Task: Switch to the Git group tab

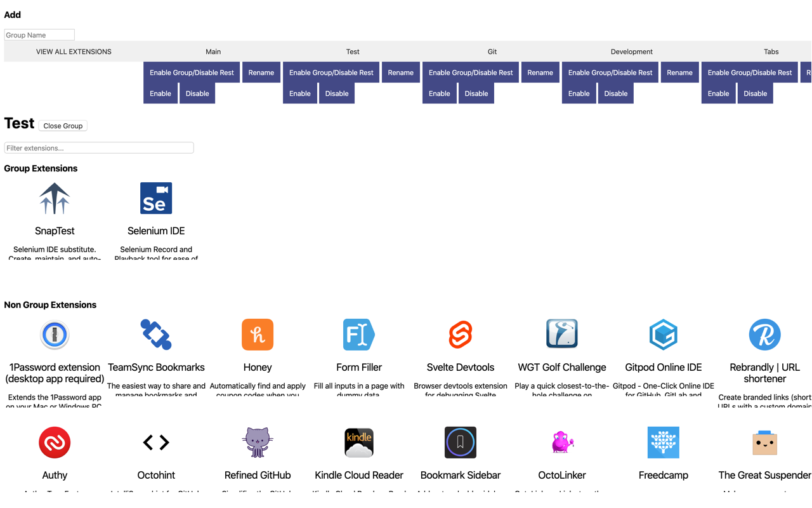Action: coord(492,51)
